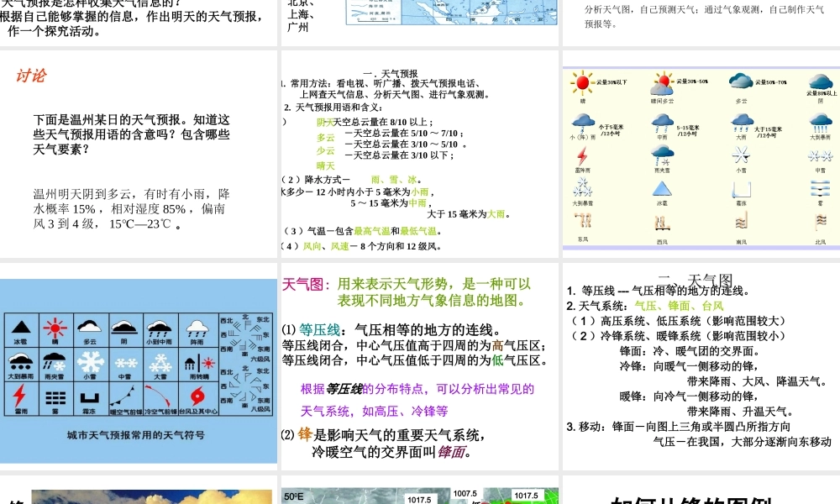Open the slide listing 北京、上海、广州
This screenshot has width=840, height=504.
click(x=420, y=23)
